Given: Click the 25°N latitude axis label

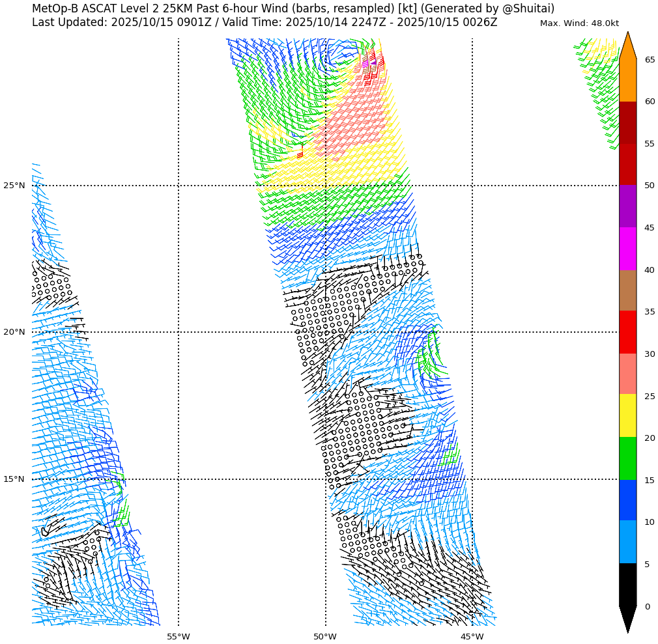Looking at the screenshot, I should click(14, 186).
